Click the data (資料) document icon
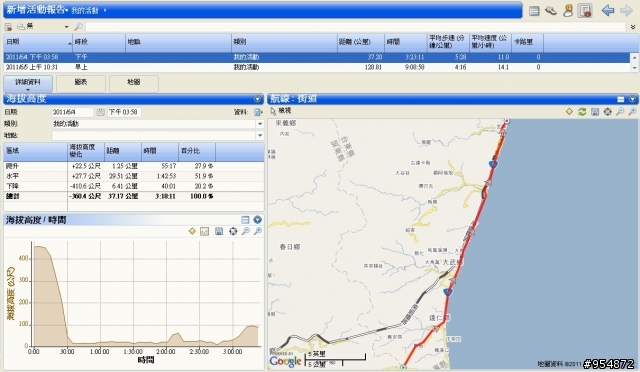640x372 pixels. coord(258,112)
